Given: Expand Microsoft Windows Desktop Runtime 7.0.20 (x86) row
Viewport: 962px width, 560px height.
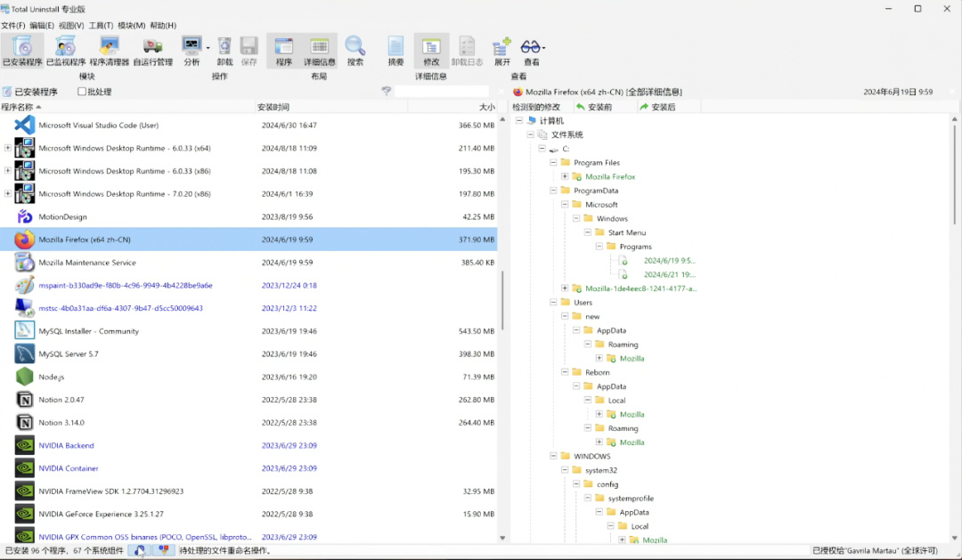Looking at the screenshot, I should pyautogui.click(x=7, y=194).
